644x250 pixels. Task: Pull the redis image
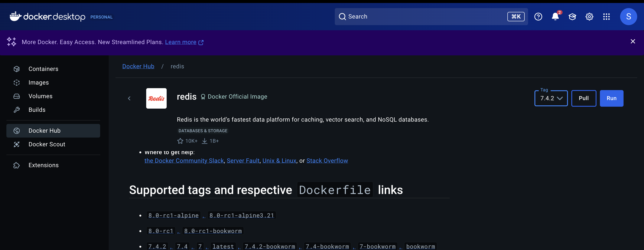click(583, 98)
